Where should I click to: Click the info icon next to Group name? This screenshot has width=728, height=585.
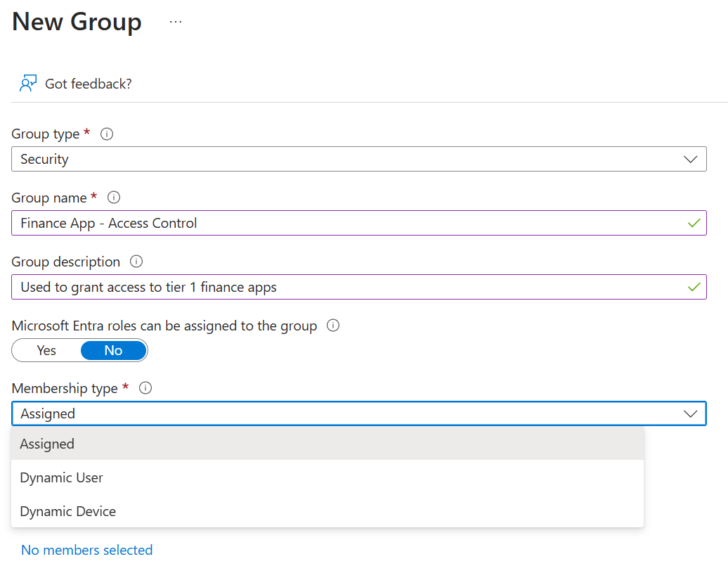coord(113,198)
